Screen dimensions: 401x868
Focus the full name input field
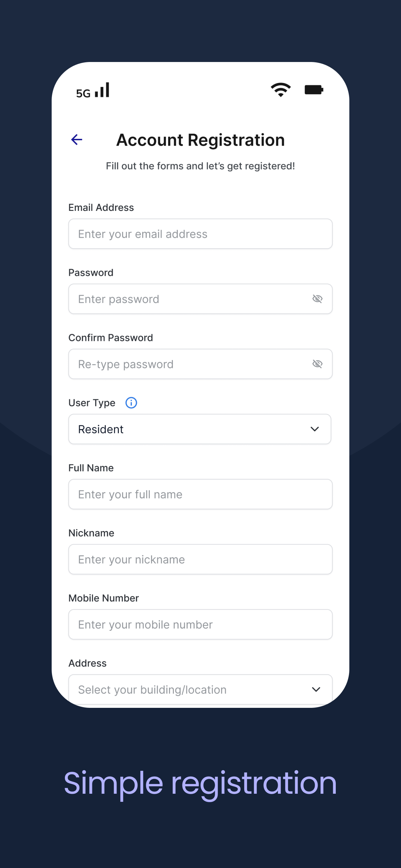pyautogui.click(x=200, y=494)
